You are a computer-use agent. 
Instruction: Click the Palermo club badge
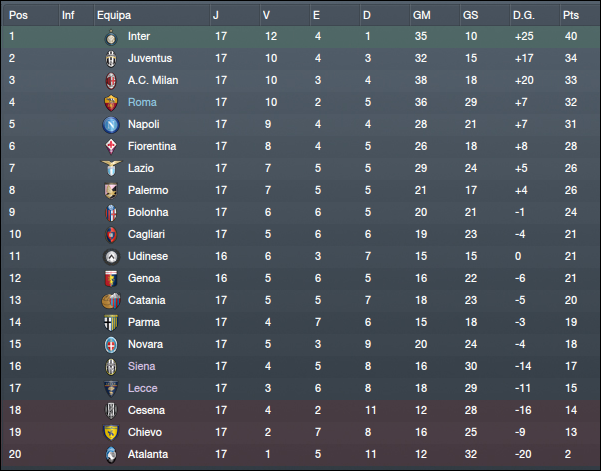(x=111, y=191)
